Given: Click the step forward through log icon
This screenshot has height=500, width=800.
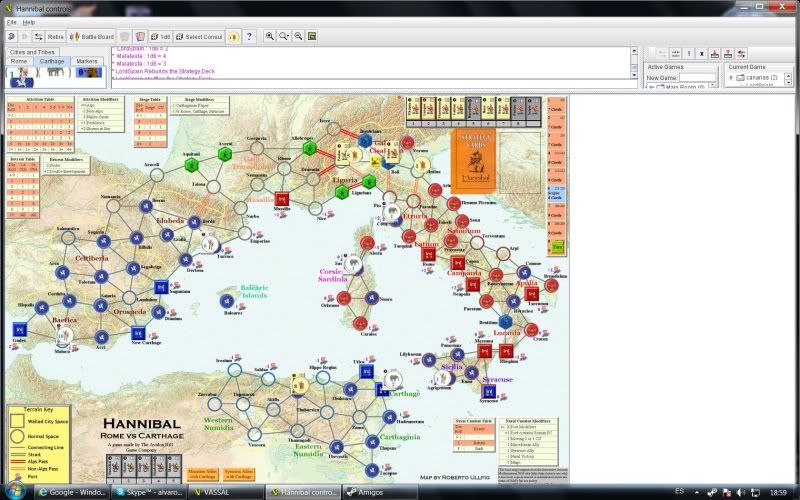Looking at the screenshot, I should point(24,37).
